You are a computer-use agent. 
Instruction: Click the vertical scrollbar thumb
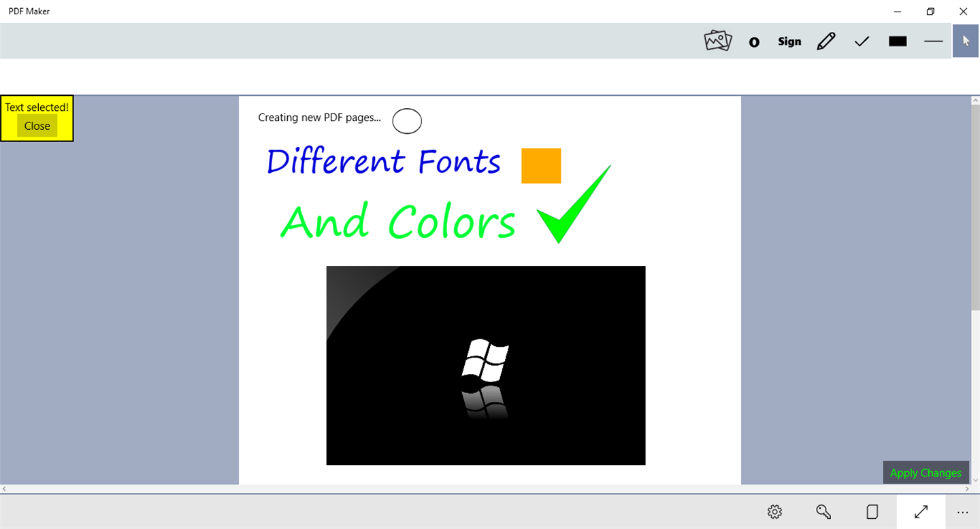(975, 207)
